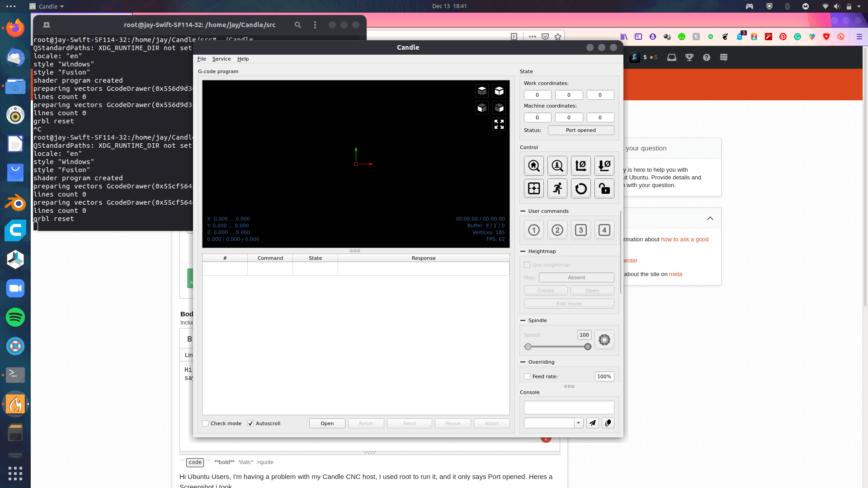868x488 pixels.
Task: Click the fit-to-view arrows icon in visualizer
Action: 499,124
